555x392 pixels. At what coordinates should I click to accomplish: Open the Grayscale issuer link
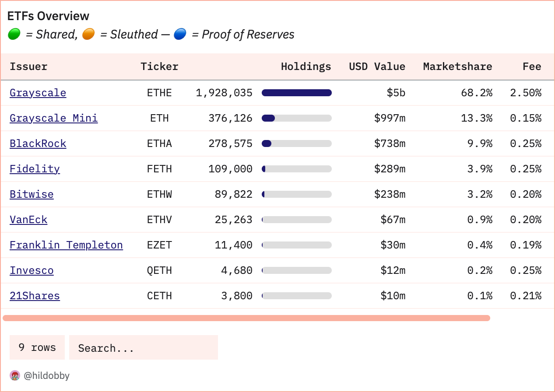coord(38,93)
